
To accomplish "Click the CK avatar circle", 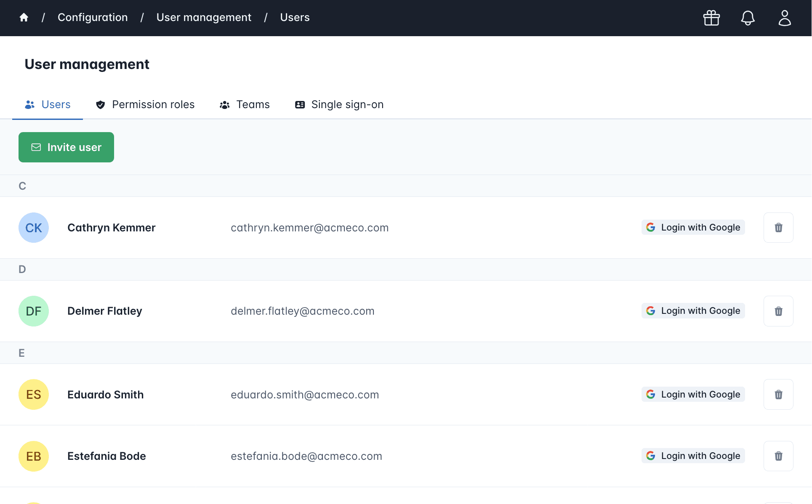I will (34, 228).
